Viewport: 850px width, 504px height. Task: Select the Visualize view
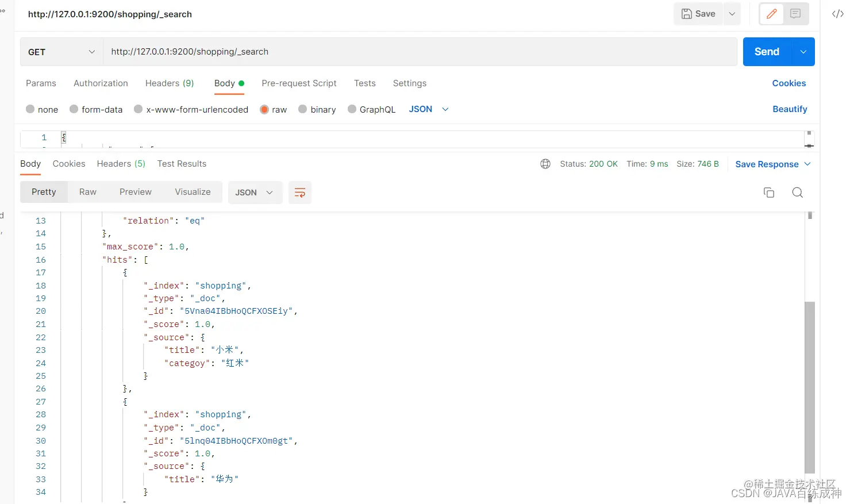pos(193,192)
